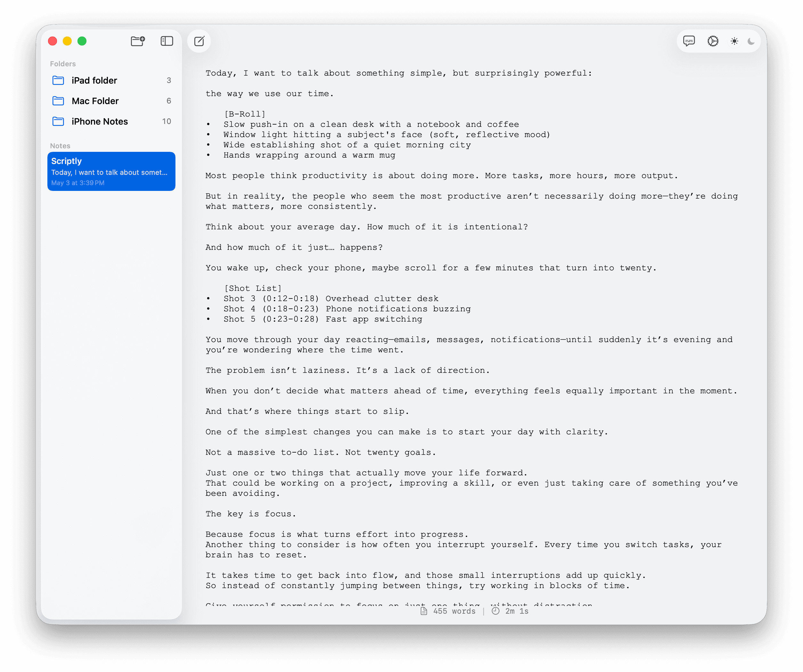The width and height of the screenshot is (803, 672).
Task: Click the green zoom window button
Action: coord(82,41)
